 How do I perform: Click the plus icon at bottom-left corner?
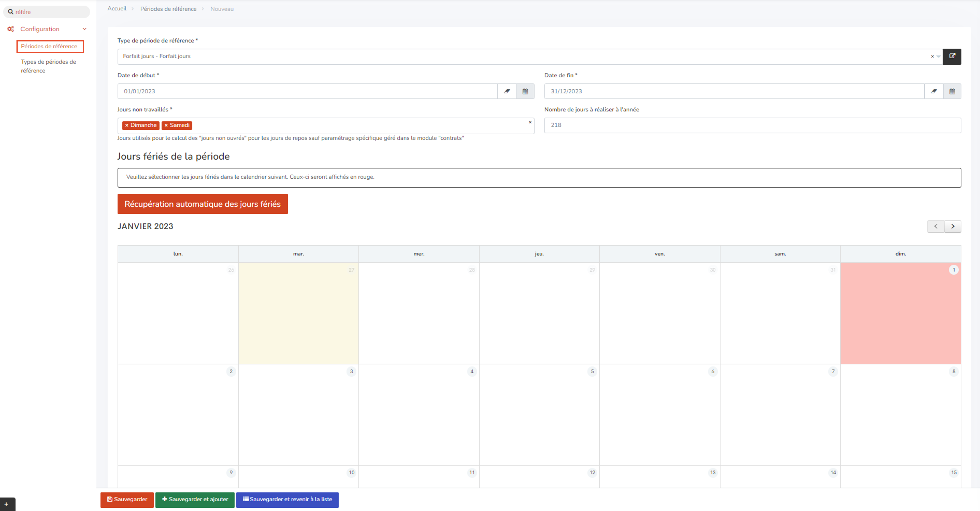(6, 504)
